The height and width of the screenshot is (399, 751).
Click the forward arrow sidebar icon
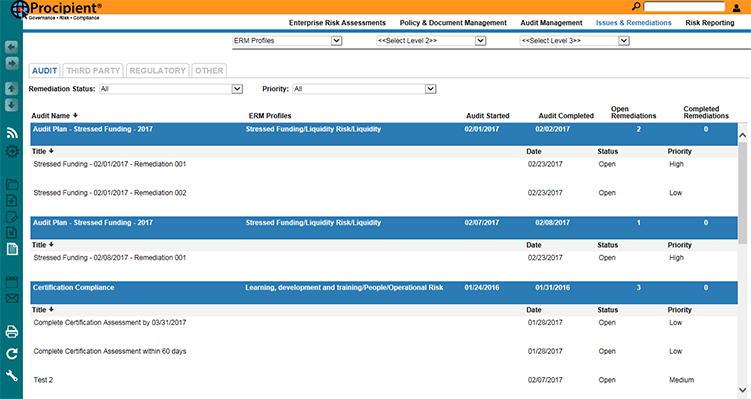coord(11,63)
